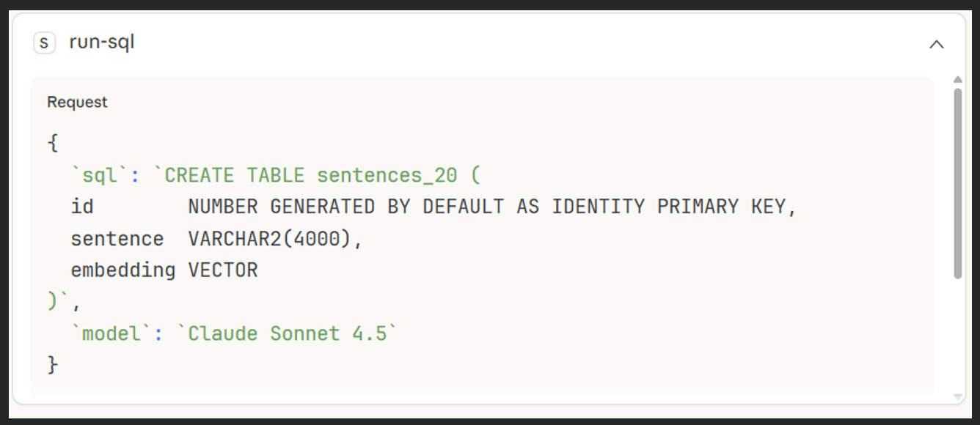Click the embedding column name
Image resolution: width=980 pixels, height=425 pixels.
click(x=122, y=270)
